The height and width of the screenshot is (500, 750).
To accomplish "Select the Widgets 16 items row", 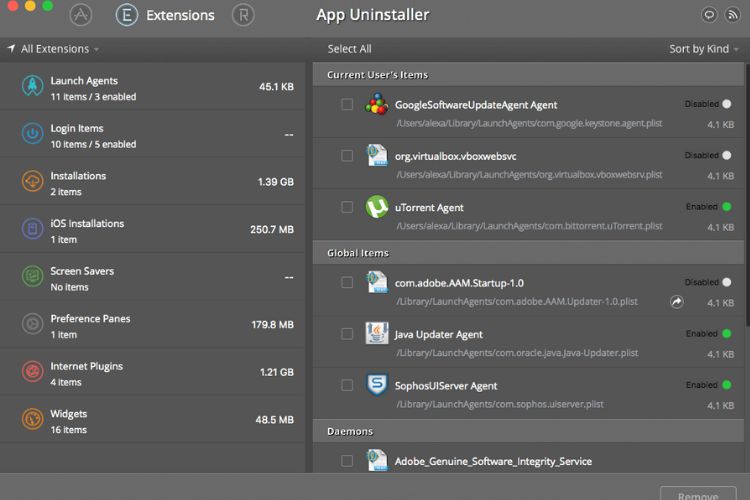I will pos(153,420).
